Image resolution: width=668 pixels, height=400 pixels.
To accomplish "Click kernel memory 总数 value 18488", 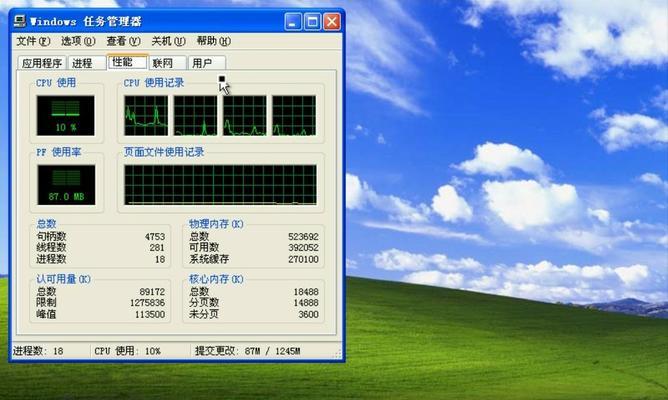I will coord(306,292).
